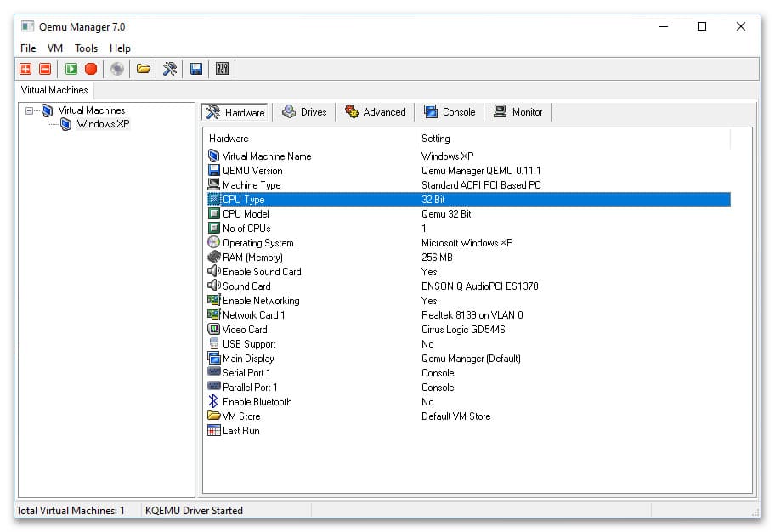The height and width of the screenshot is (532, 775).
Task: Open the File menu
Action: (28, 48)
